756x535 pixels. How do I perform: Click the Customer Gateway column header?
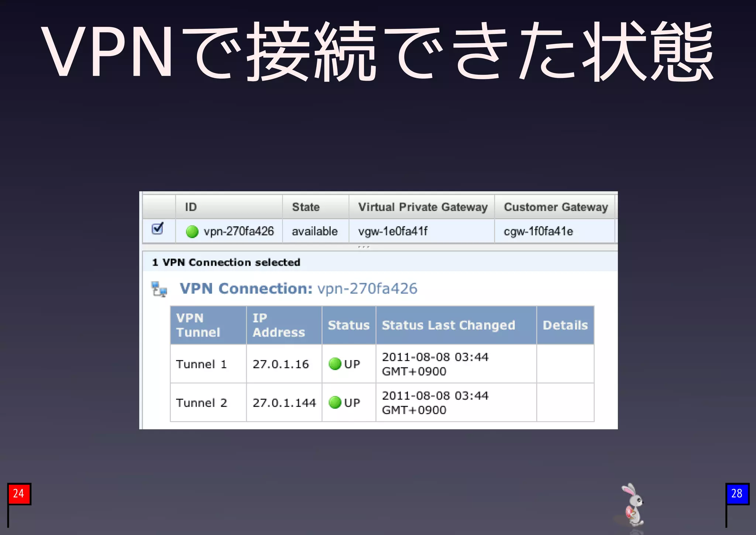click(x=555, y=207)
